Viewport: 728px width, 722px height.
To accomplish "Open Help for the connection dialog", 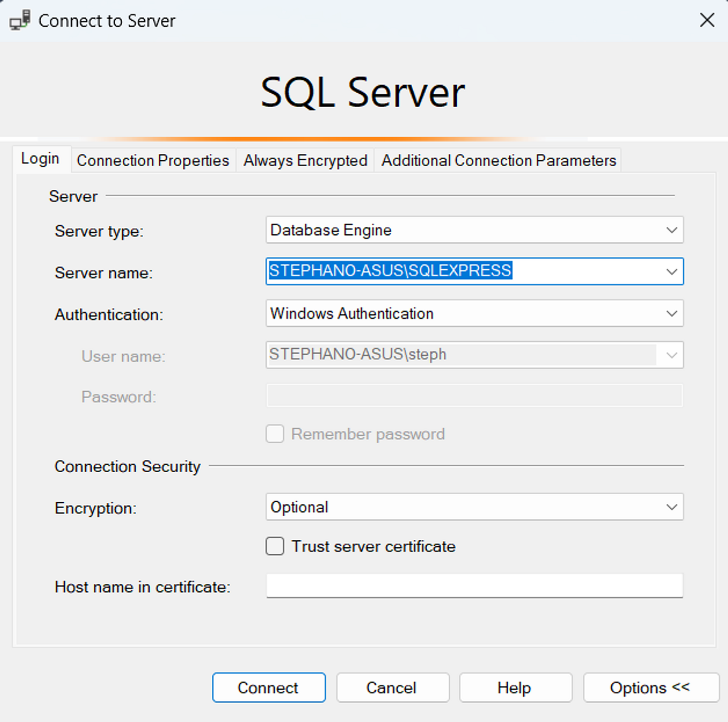I will tap(515, 688).
